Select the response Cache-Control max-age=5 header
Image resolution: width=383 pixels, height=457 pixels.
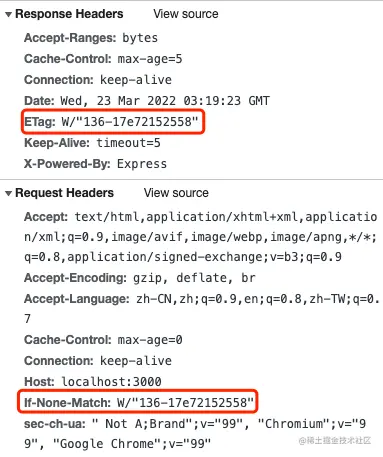click(103, 59)
